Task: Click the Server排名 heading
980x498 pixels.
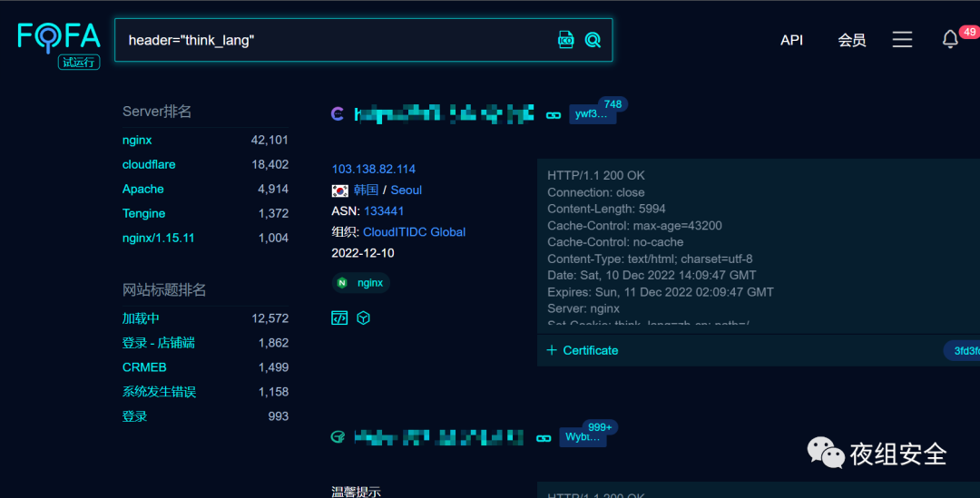Action: click(x=157, y=112)
